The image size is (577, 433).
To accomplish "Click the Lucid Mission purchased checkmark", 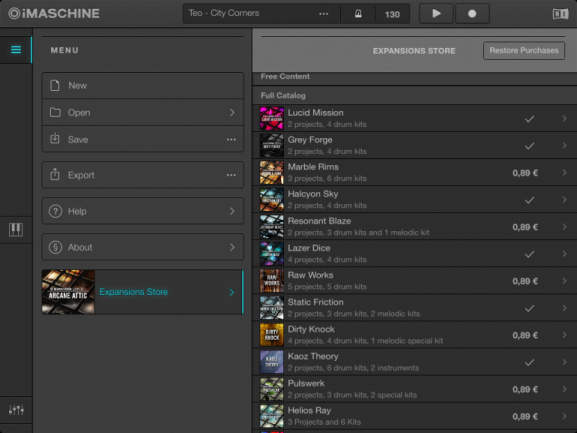I will coord(530,119).
